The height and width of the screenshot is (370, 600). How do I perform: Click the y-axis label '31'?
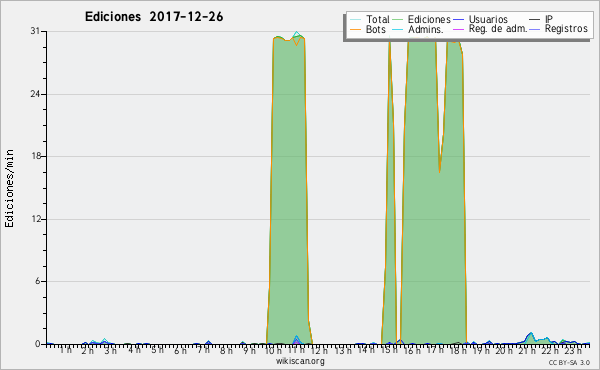(35, 31)
